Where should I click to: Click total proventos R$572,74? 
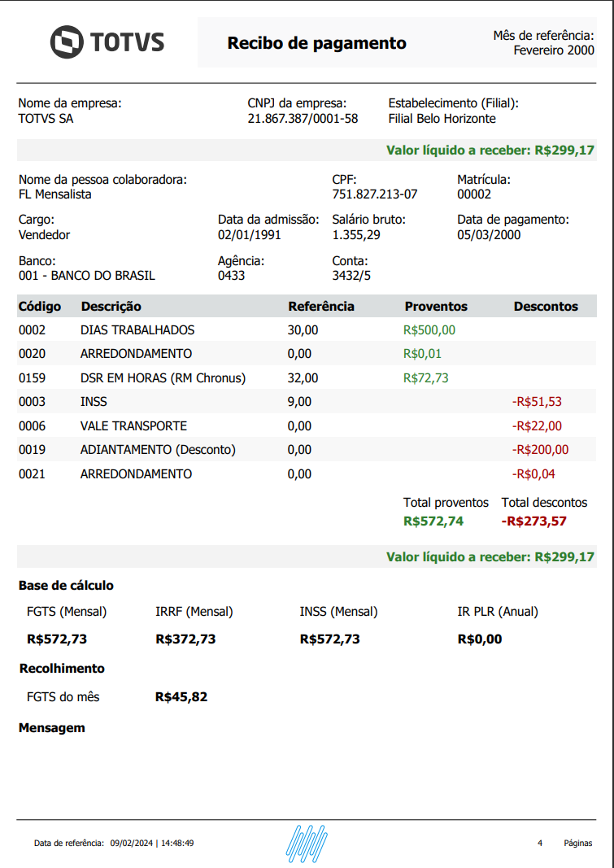coord(433,521)
